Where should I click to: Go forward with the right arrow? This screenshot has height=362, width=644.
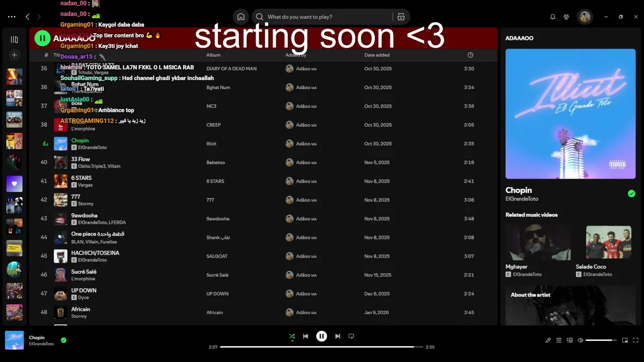(x=38, y=17)
